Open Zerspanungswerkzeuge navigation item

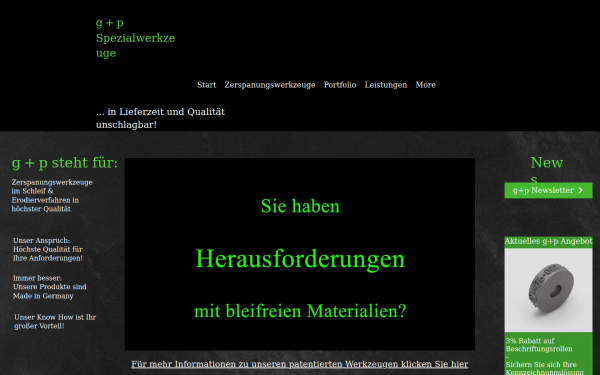click(x=270, y=85)
